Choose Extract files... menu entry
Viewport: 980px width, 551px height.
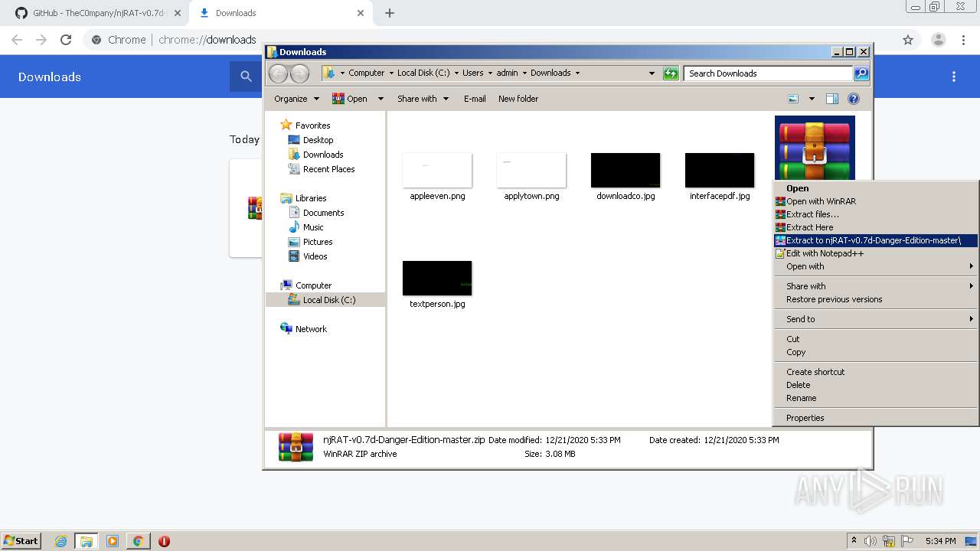[x=876, y=214]
